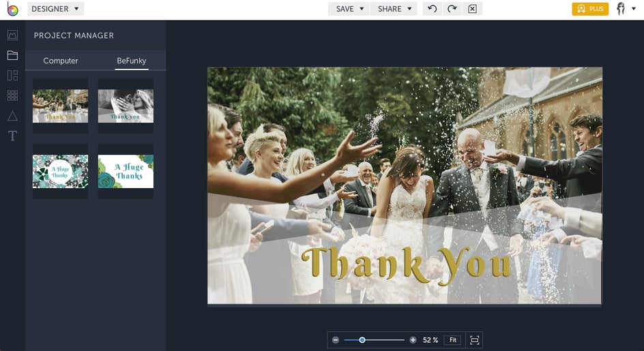Click the Fit zoom button
This screenshot has height=351, width=644.
(x=452, y=340)
